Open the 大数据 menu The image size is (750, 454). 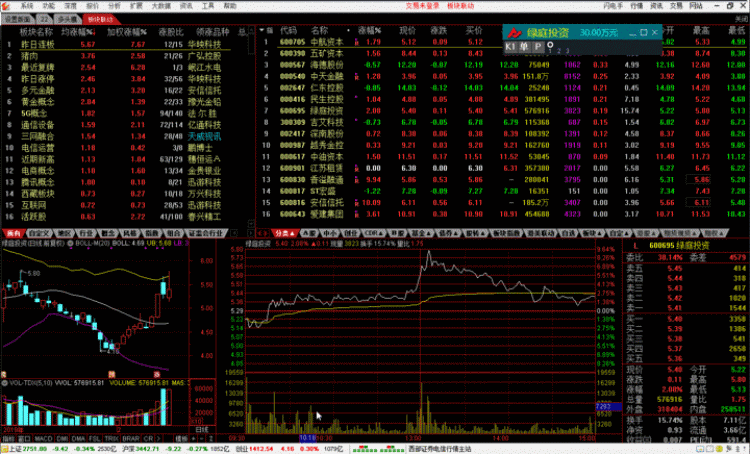coord(161,6)
